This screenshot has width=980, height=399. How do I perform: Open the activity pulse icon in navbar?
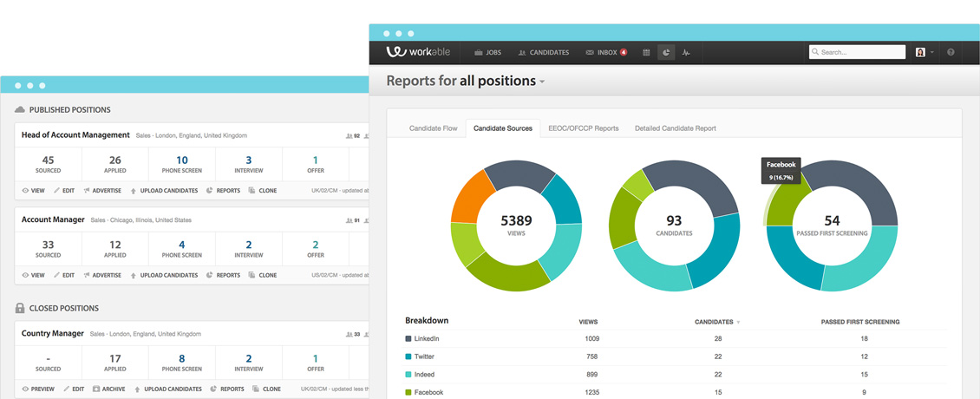point(686,53)
